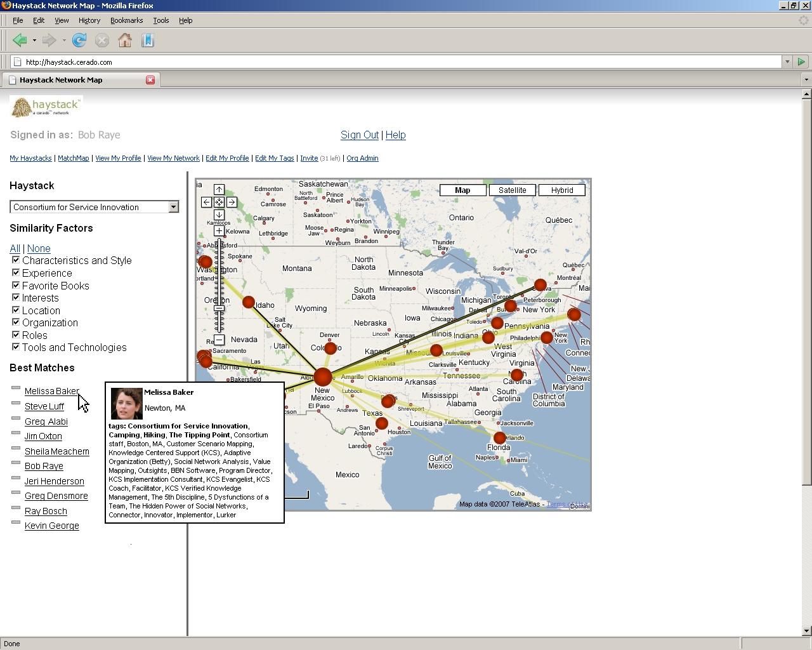
Task: Open the View My Network link
Action: point(173,158)
